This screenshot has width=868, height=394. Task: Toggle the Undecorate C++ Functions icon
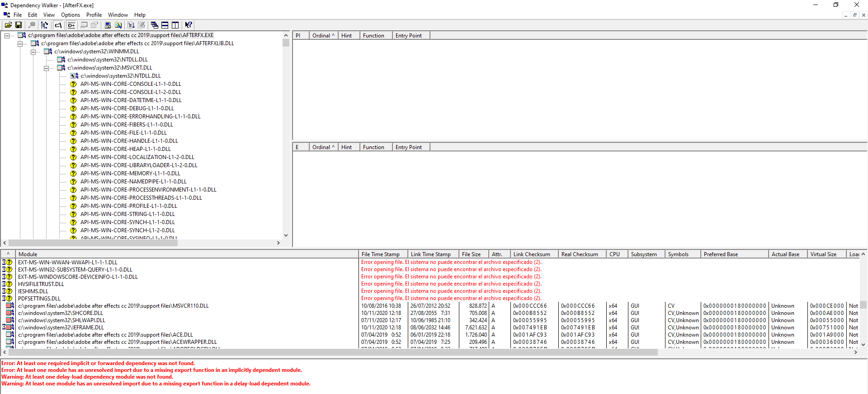71,25
